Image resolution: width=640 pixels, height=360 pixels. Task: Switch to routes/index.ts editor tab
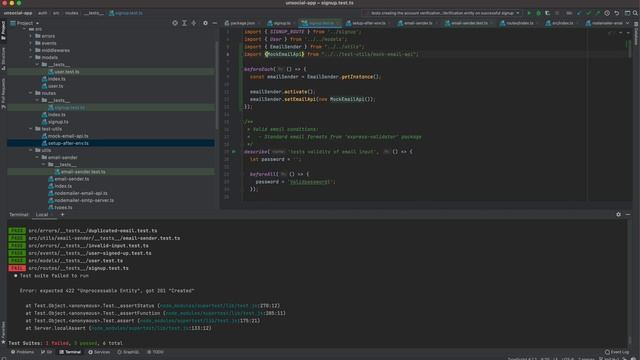click(517, 23)
